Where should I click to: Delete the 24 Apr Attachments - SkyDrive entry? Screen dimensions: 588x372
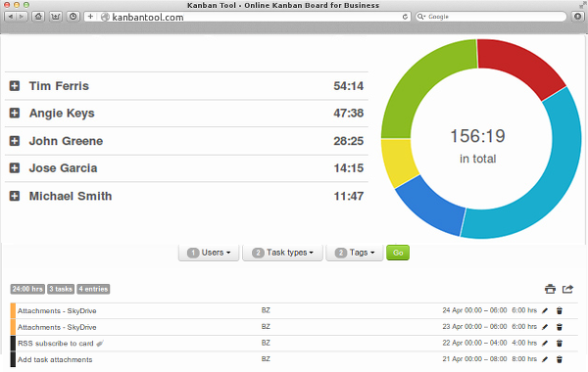point(560,310)
